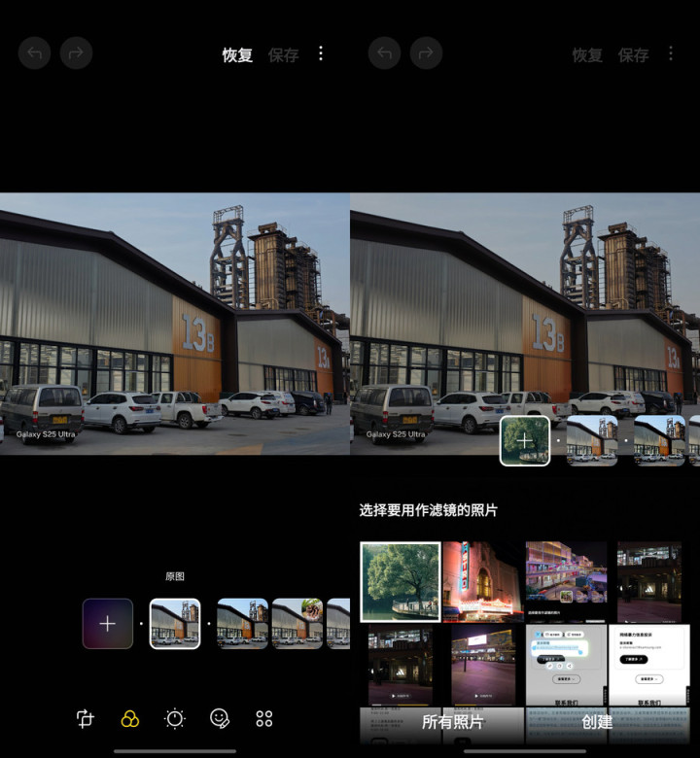Tap undo arrow in left editor
The width and height of the screenshot is (700, 758).
(x=34, y=52)
